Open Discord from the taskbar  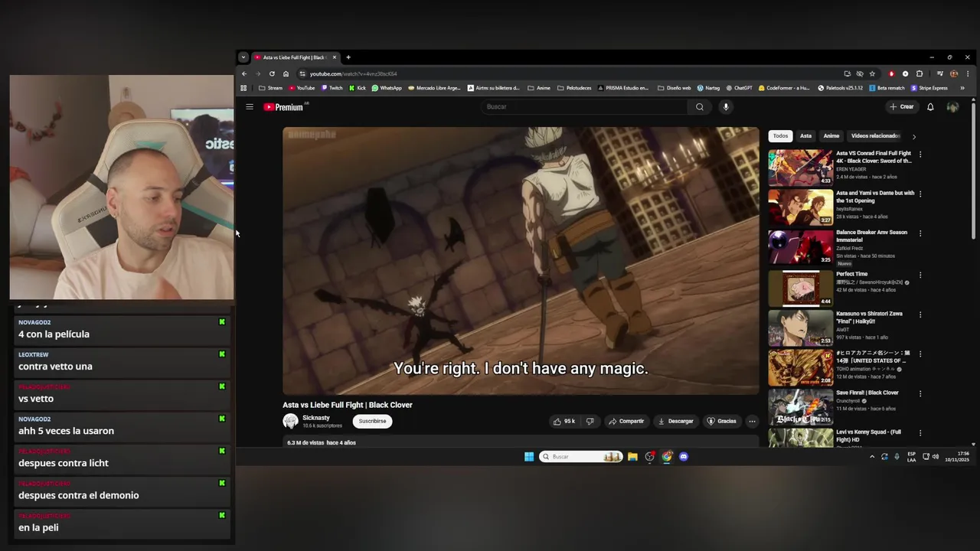[684, 457]
